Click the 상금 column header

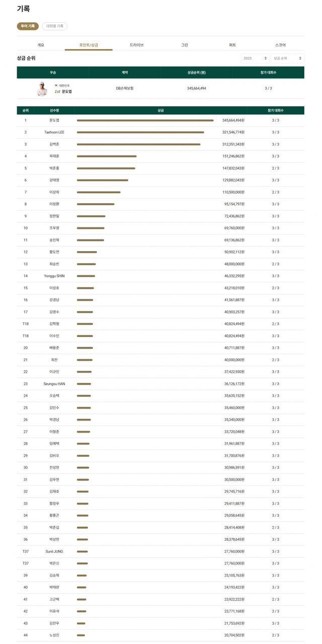[160, 110]
